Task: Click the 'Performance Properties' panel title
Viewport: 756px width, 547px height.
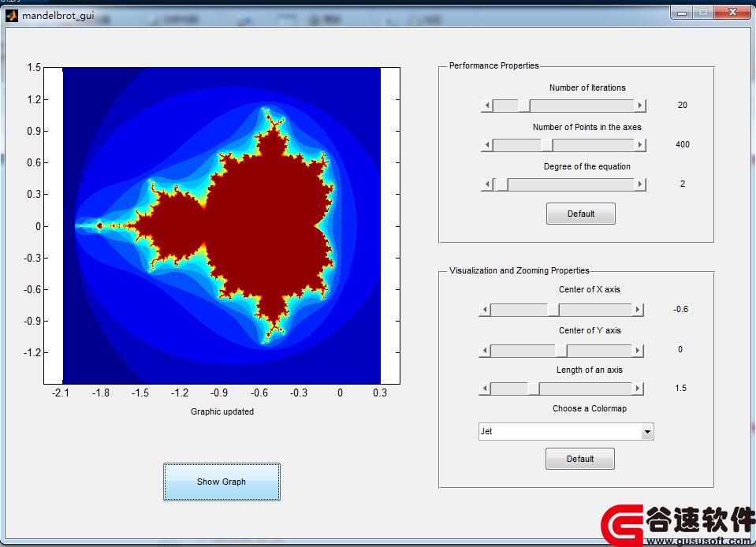Action: pos(493,65)
